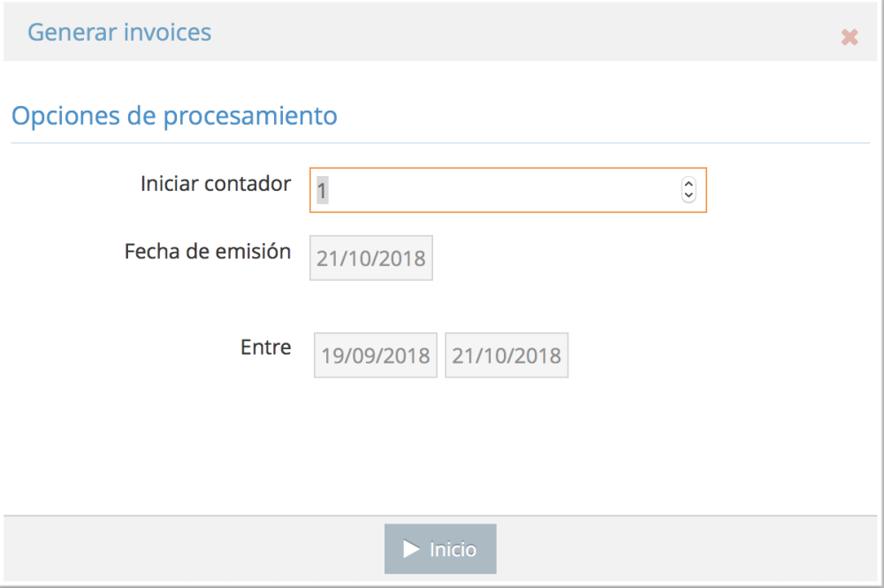This screenshot has width=884, height=588.
Task: Click the play icon on the Inicio button
Action: (411, 549)
